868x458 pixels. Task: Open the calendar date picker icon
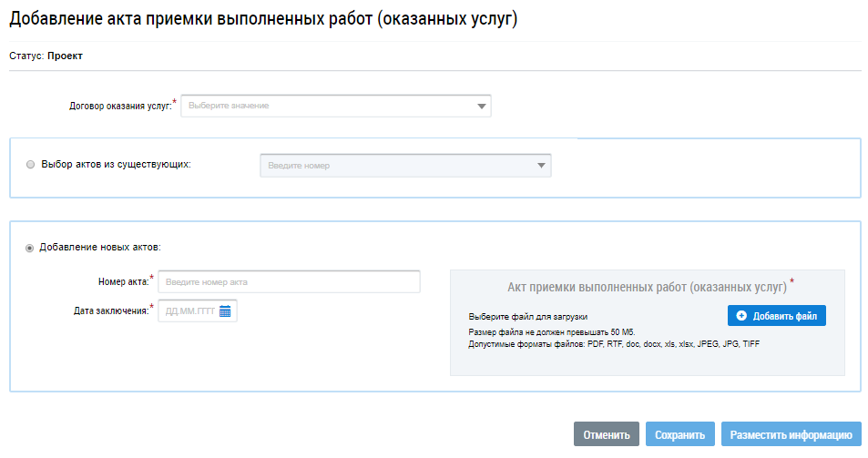[x=225, y=311]
